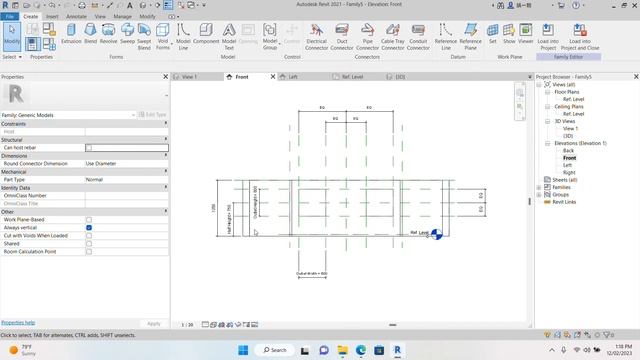
Task: Select the Blend form tool
Action: click(90, 33)
